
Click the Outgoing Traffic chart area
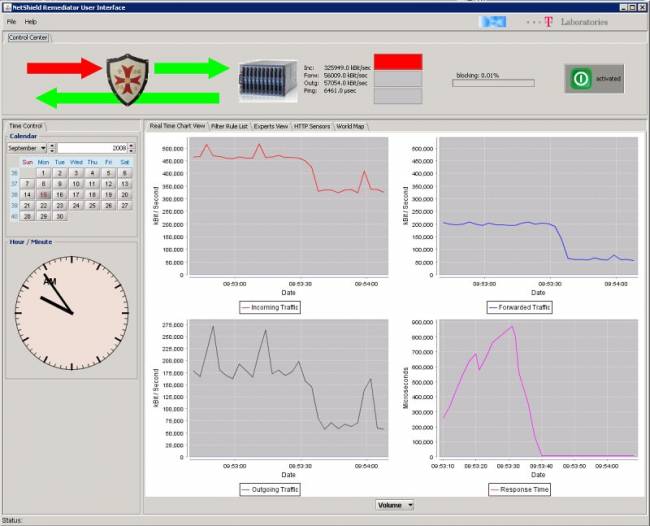point(289,388)
